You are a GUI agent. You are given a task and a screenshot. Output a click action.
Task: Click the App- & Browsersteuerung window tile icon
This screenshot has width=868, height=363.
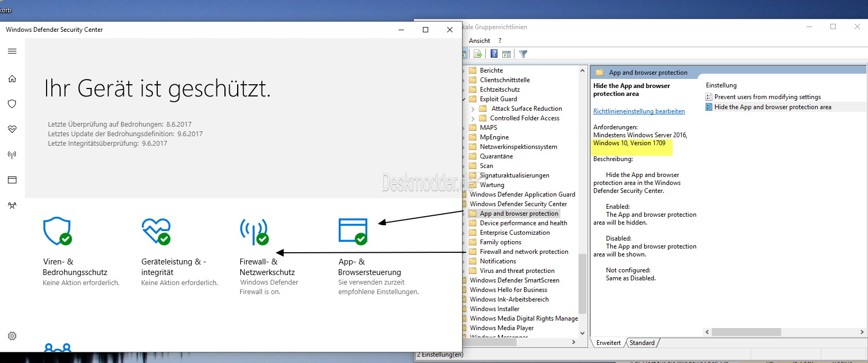point(353,232)
